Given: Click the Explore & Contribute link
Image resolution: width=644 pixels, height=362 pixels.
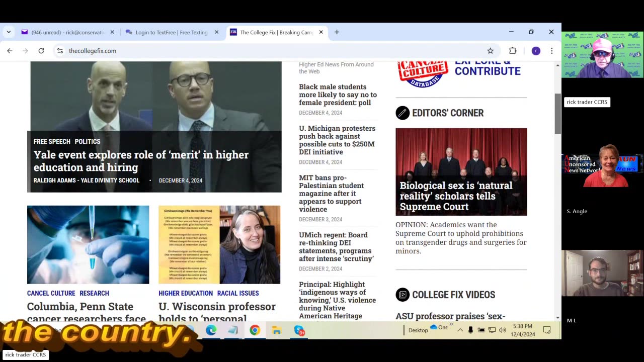Looking at the screenshot, I should pyautogui.click(x=488, y=67).
